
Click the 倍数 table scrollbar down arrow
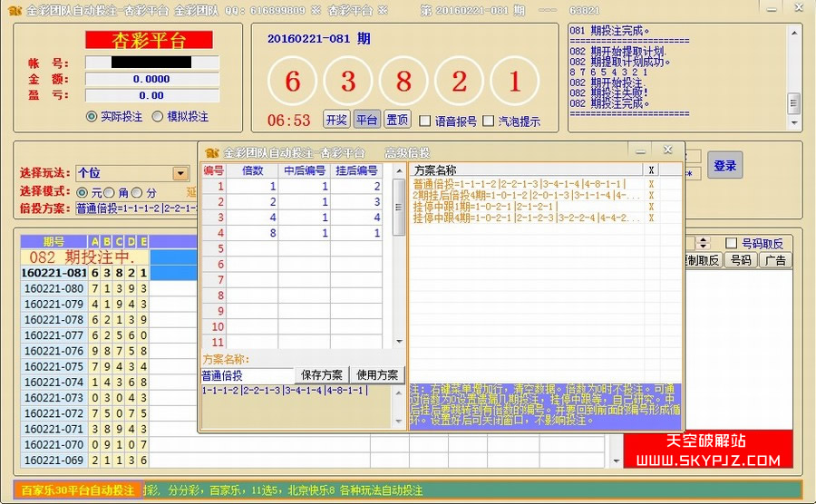(399, 342)
